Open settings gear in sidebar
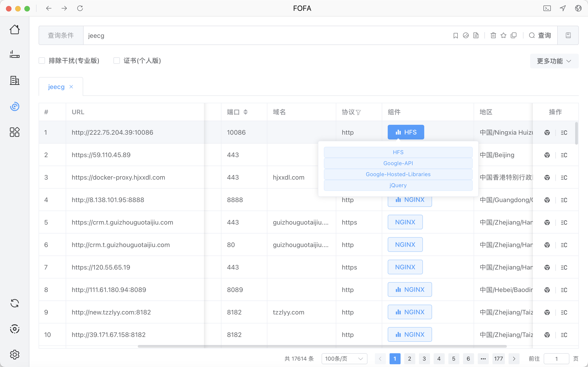 14,355
